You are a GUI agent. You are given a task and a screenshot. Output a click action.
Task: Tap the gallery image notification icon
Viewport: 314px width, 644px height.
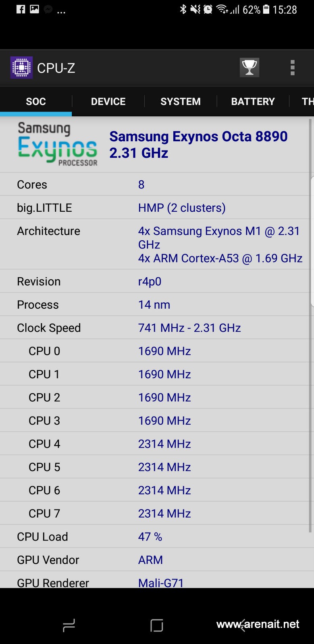point(35,9)
